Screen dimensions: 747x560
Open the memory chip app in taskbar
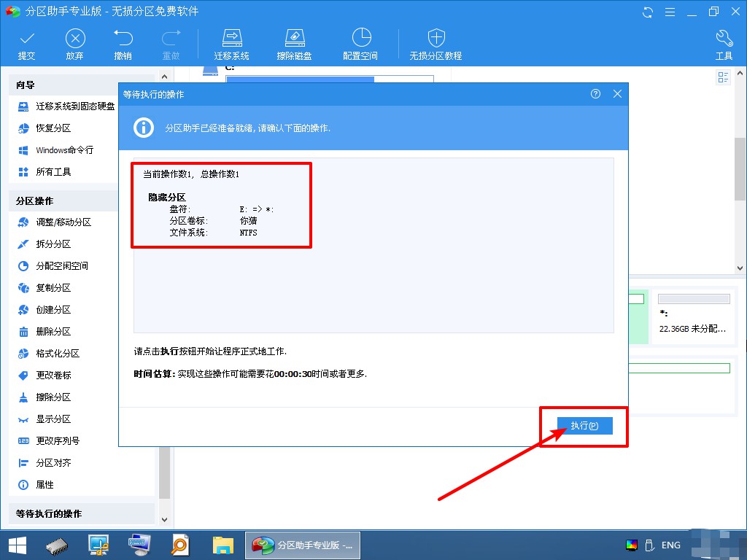[57, 545]
